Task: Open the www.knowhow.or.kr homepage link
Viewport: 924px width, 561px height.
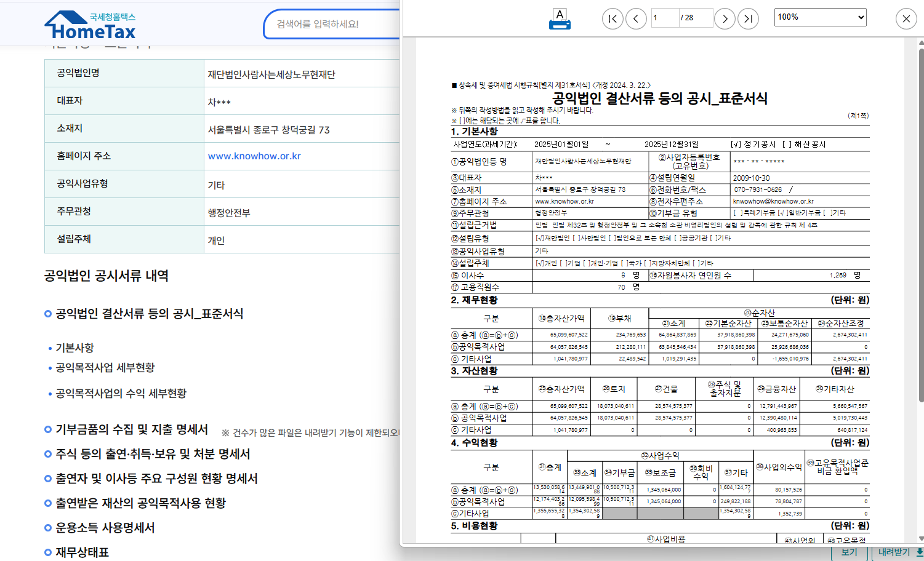Action: tap(254, 156)
